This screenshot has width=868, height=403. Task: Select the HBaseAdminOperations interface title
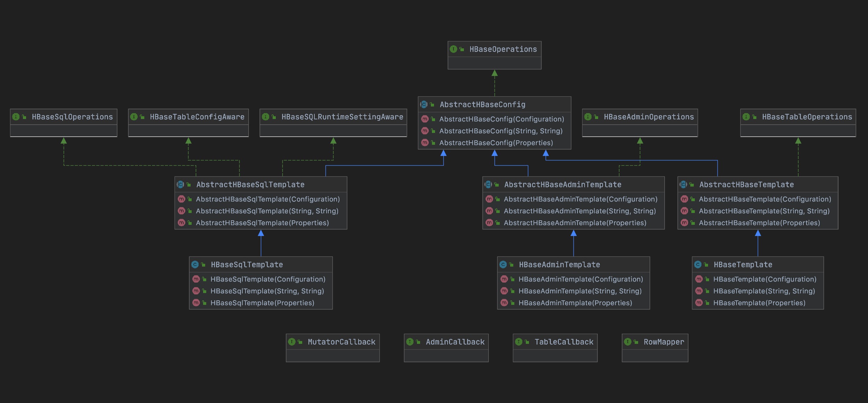pos(649,117)
